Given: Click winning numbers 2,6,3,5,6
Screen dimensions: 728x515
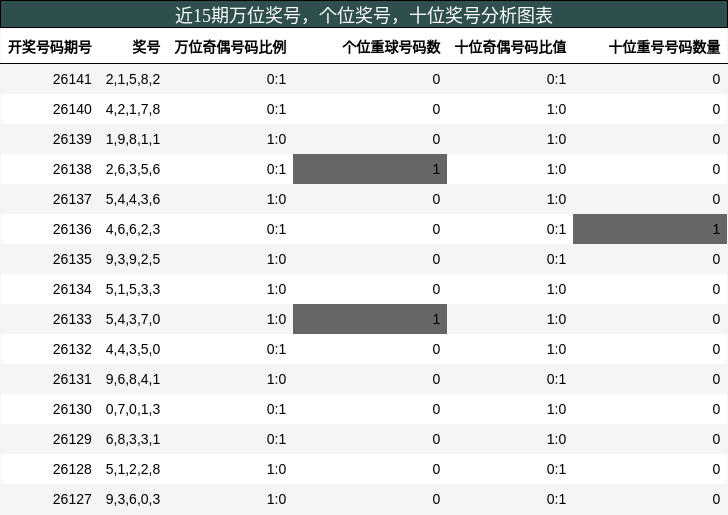Looking at the screenshot, I should point(133,169).
